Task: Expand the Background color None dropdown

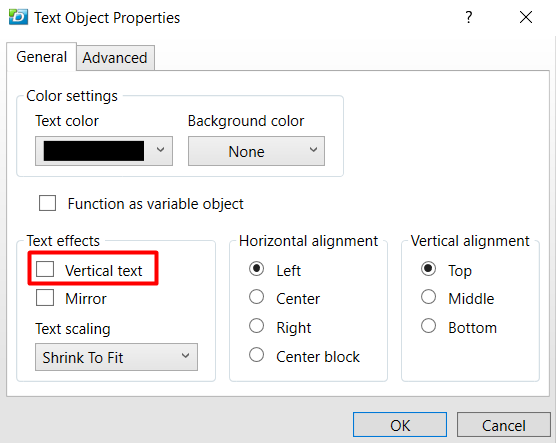Action: click(256, 151)
